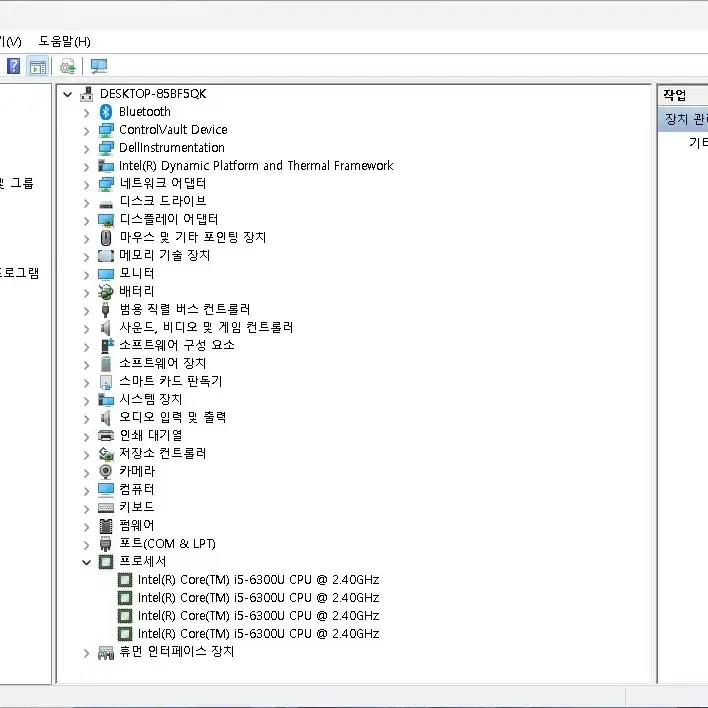
Task: Click the ControlVault Device icon
Action: [x=106, y=130]
